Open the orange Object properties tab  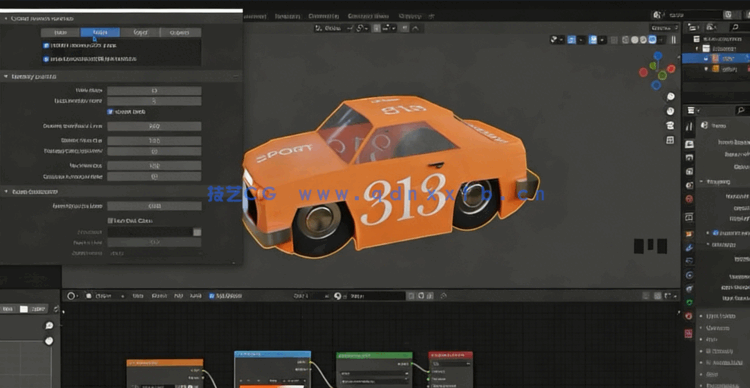689,234
